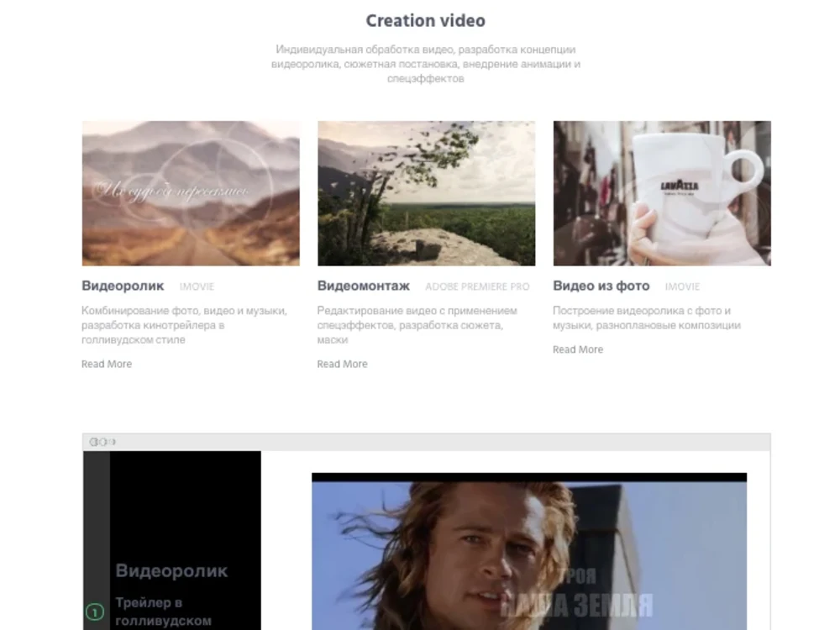Play the Troy trailer video preview

click(x=529, y=552)
